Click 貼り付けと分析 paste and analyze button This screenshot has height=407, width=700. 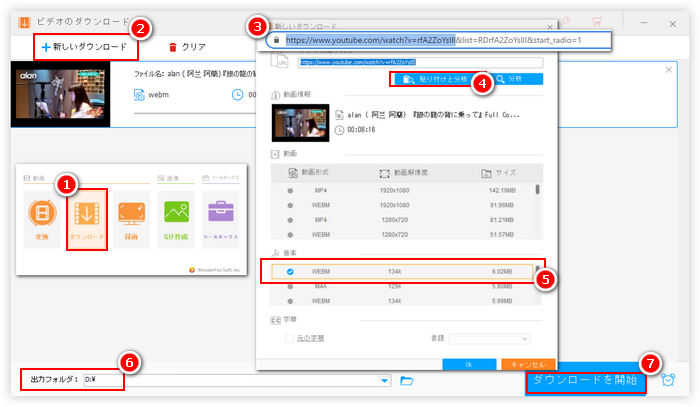point(430,78)
